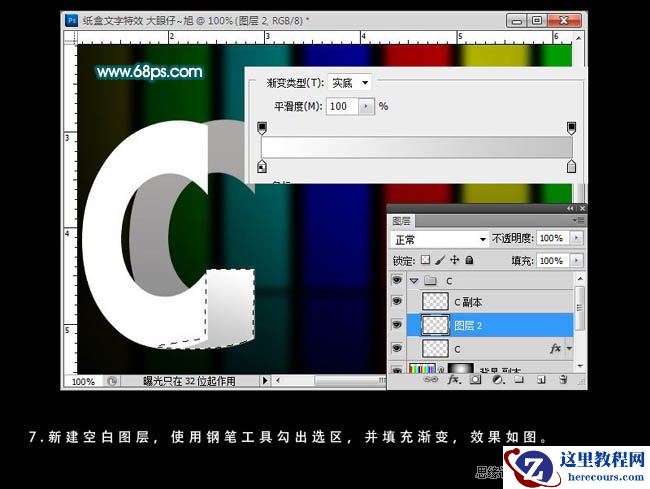Click the group C folder icon
This screenshot has height=489, width=650.
[x=431, y=281]
